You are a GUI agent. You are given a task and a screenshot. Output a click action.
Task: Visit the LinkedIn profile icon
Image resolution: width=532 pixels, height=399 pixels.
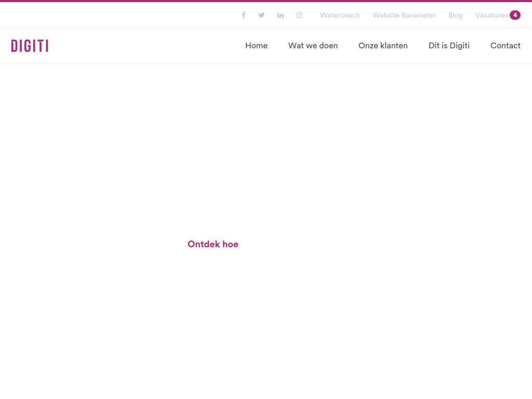coord(280,15)
